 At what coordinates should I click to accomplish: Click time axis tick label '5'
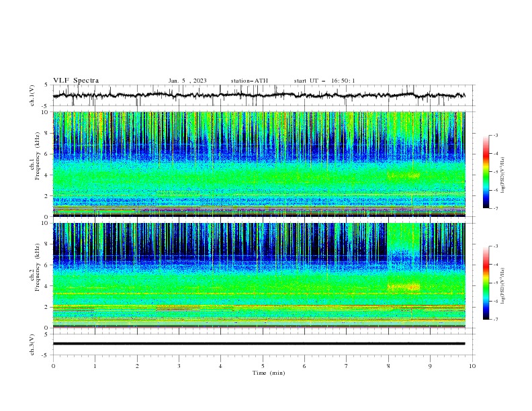263,366
